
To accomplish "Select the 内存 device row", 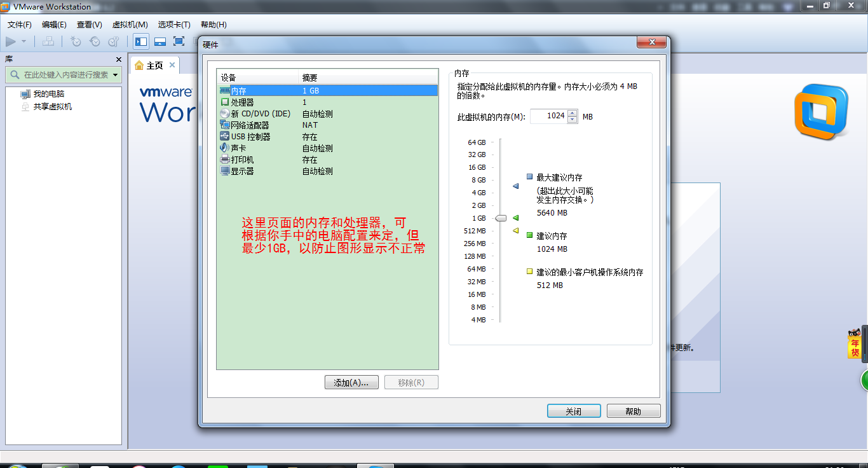I will point(328,91).
